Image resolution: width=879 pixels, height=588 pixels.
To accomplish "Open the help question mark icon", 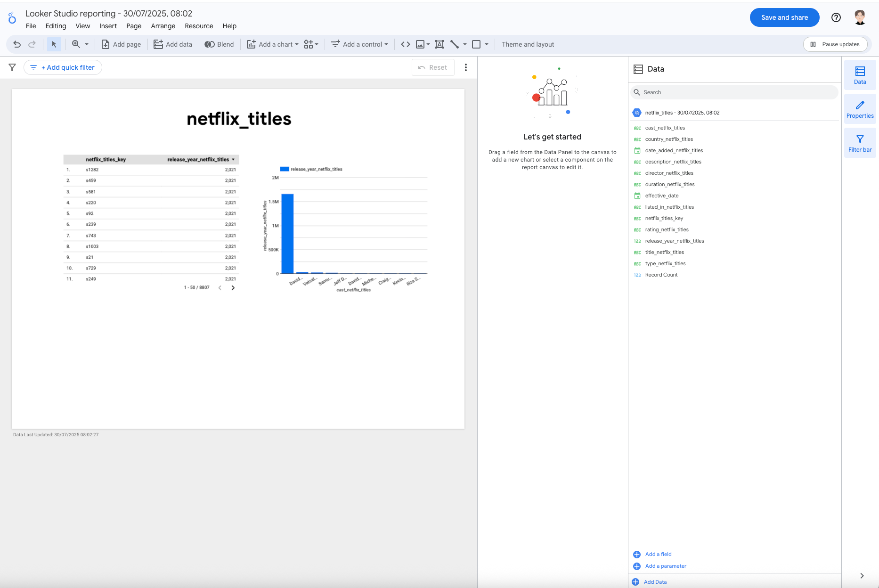I will 836,17.
